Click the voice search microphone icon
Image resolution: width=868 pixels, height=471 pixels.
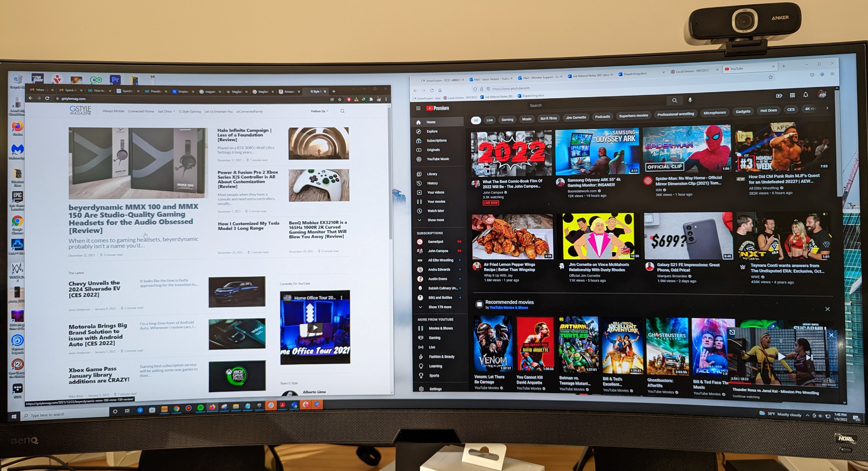(x=690, y=100)
